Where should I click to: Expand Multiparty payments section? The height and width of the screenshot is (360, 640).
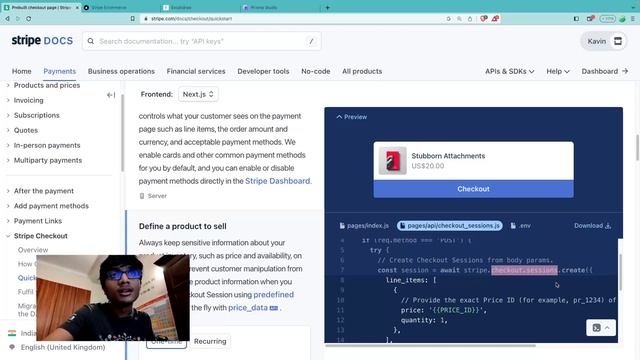click(x=8, y=160)
